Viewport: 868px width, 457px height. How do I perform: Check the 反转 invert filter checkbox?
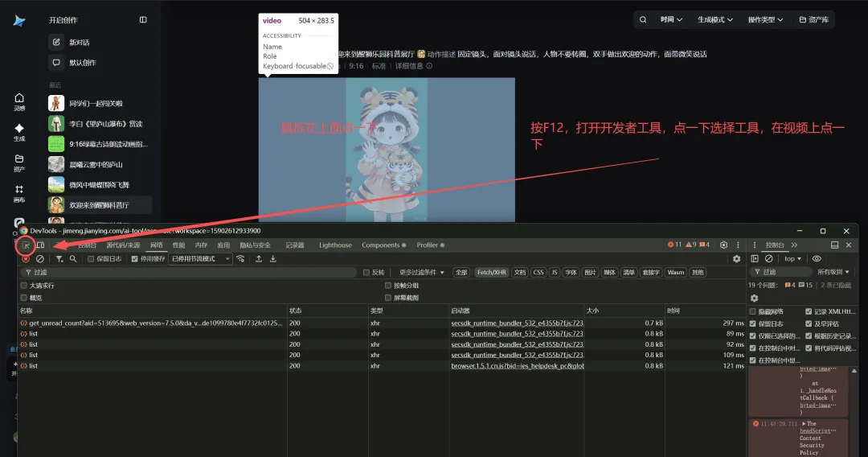[366, 273]
